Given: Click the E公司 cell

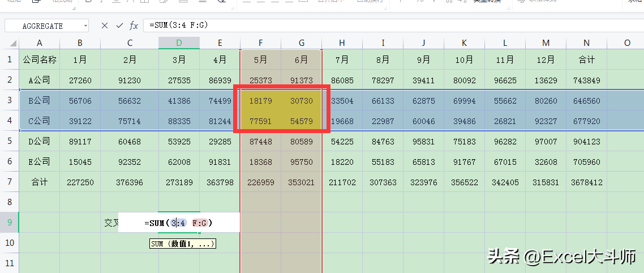Looking at the screenshot, I should coord(40,161).
